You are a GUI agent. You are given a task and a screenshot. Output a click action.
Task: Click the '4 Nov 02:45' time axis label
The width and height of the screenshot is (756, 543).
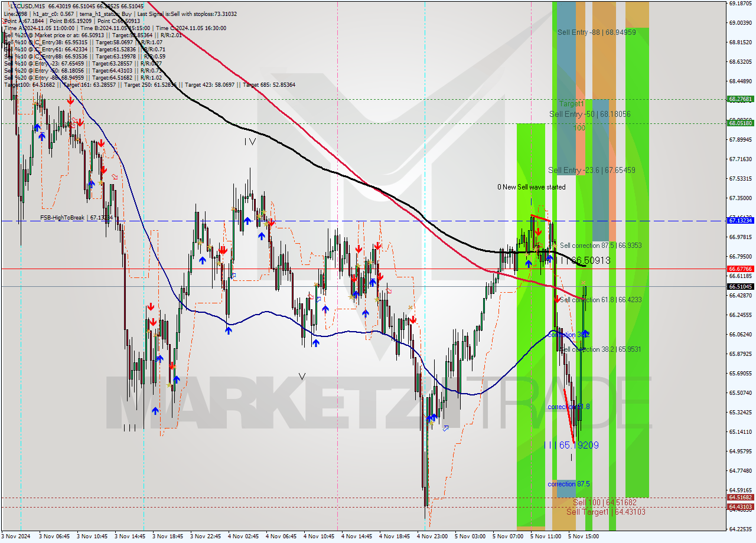coord(243,537)
